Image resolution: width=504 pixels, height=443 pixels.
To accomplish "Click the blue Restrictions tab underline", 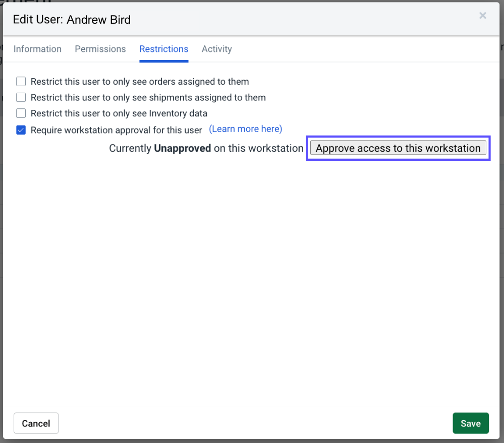I will click(163, 60).
